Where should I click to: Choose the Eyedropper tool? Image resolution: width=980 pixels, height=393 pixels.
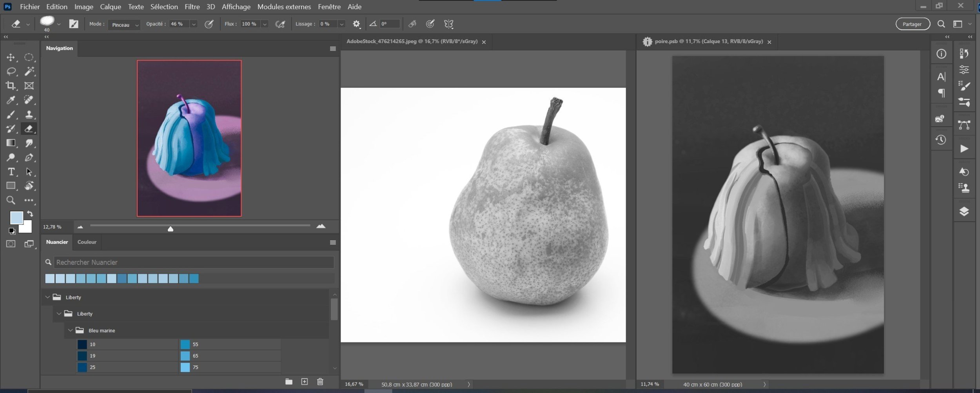[x=11, y=100]
